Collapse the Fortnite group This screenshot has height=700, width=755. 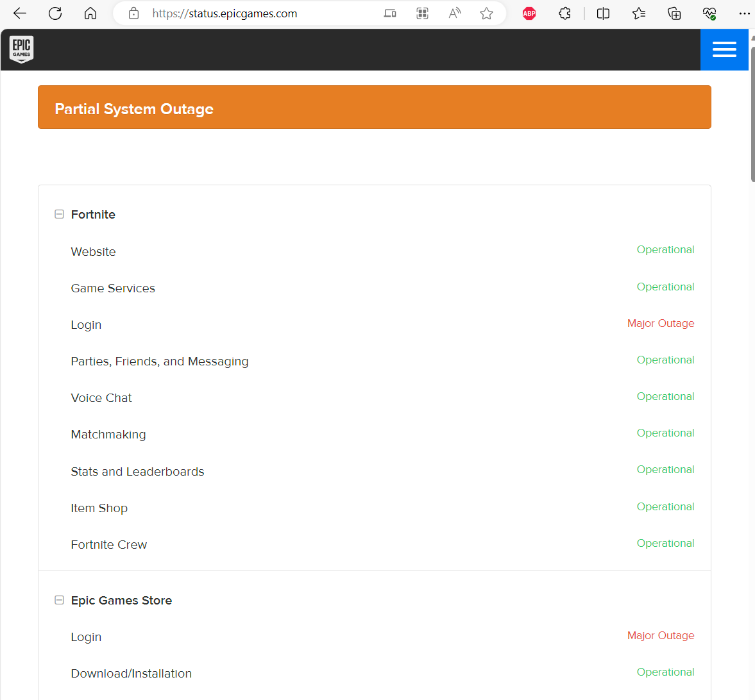(59, 214)
